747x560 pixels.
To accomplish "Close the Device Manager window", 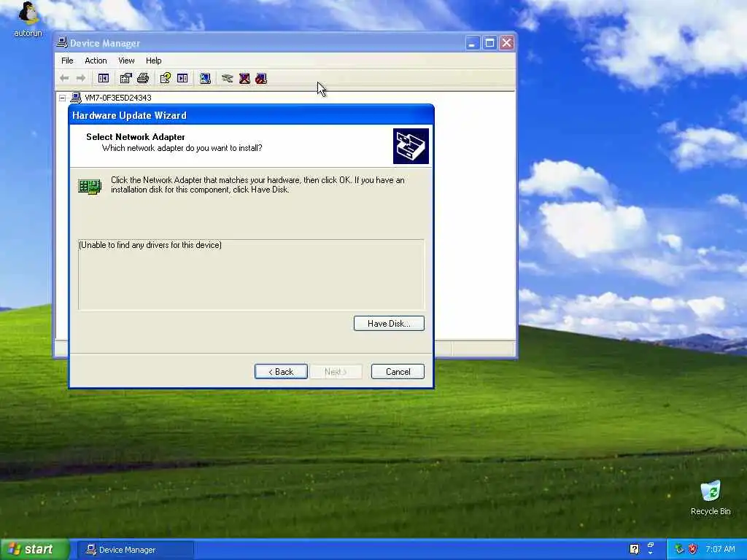I will pyautogui.click(x=506, y=43).
